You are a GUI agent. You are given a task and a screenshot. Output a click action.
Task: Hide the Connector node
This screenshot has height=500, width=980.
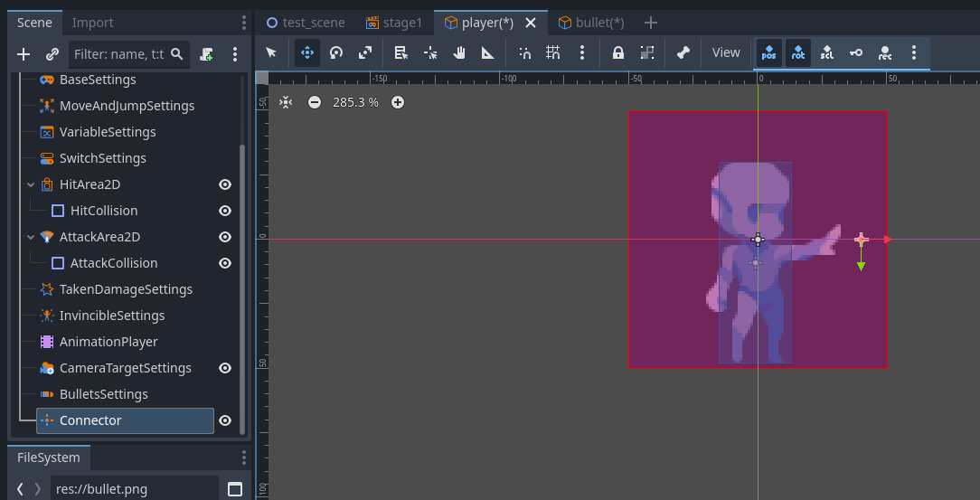tap(225, 420)
